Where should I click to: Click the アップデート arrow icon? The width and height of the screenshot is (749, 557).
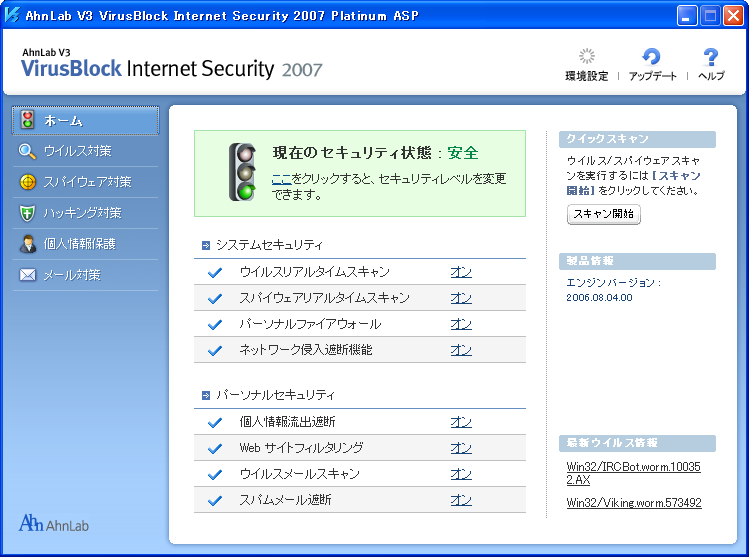coord(651,56)
